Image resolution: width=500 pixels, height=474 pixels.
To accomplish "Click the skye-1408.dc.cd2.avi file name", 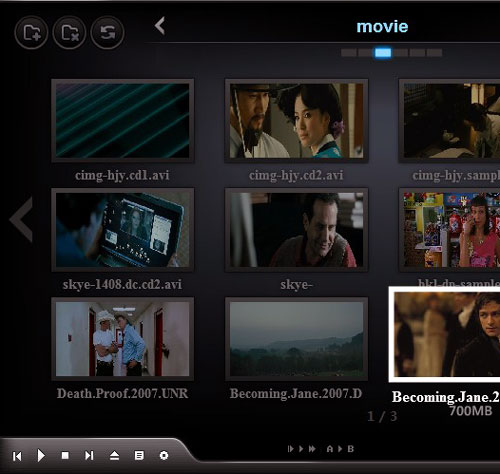I will pyautogui.click(x=122, y=284).
